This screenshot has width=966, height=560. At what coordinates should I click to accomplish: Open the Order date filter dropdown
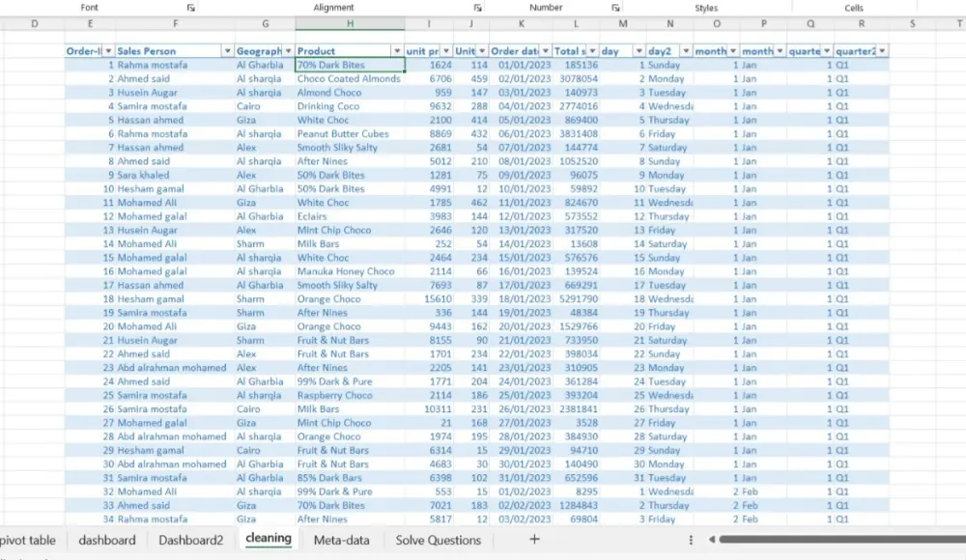[545, 50]
